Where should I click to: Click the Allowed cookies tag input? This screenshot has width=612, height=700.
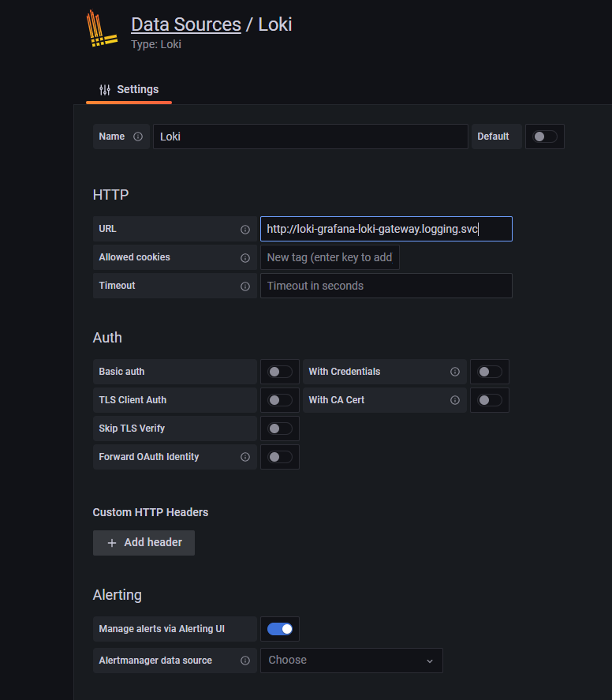pyautogui.click(x=330, y=257)
